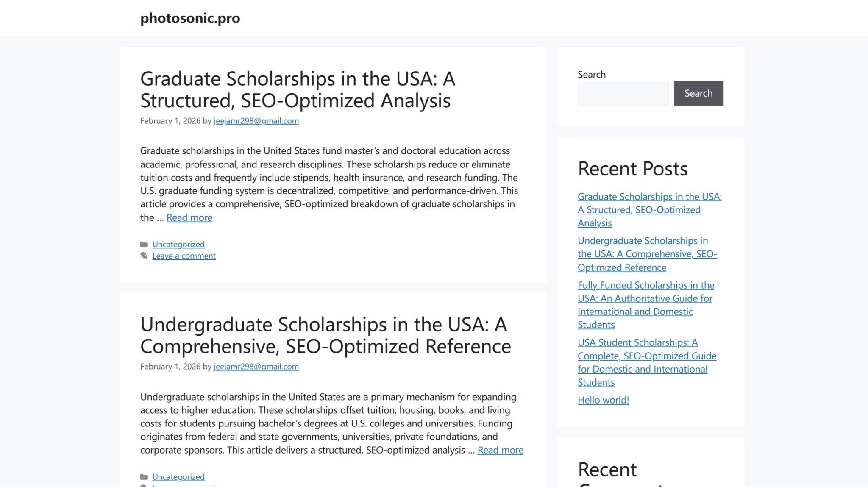The image size is (868, 487).
Task: Click the photosonic.pro site title
Action: click(x=190, y=18)
